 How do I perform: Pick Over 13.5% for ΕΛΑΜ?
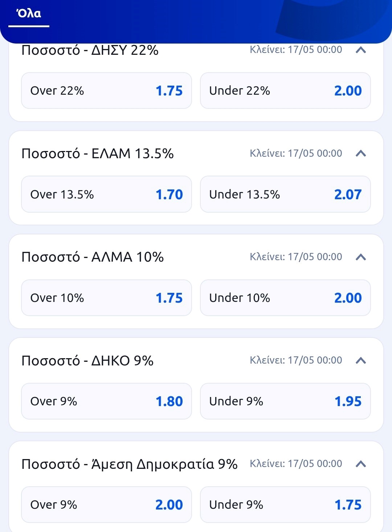(x=106, y=194)
